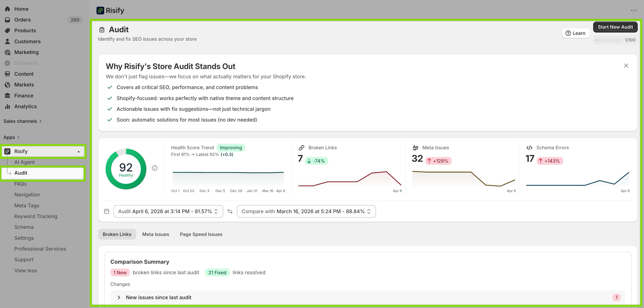Close the Why Risify's Store Audit banner

(626, 66)
